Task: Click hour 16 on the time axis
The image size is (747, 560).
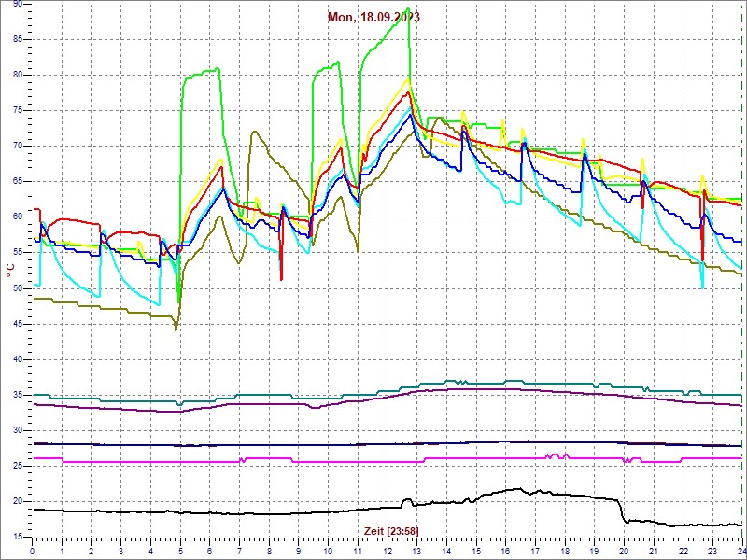Action: 505,551
